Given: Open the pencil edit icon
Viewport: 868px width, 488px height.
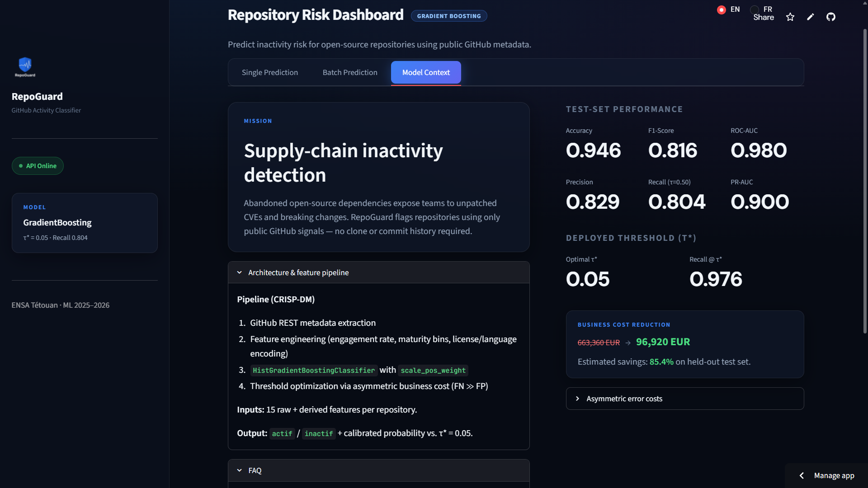Looking at the screenshot, I should coord(810,17).
